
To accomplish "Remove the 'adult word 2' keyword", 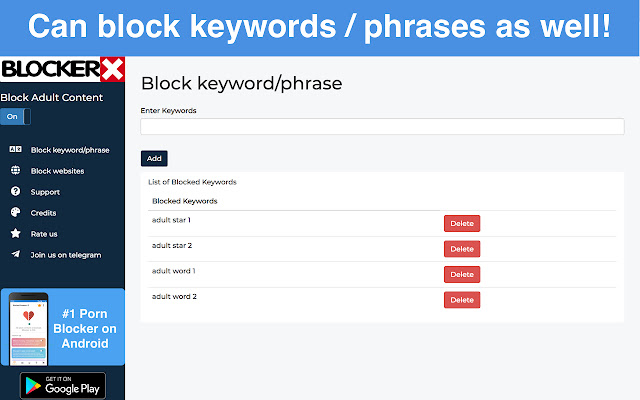I will pos(461,300).
